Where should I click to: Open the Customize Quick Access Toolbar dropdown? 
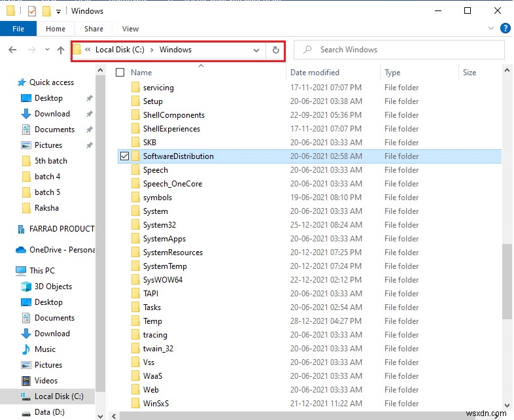click(58, 12)
